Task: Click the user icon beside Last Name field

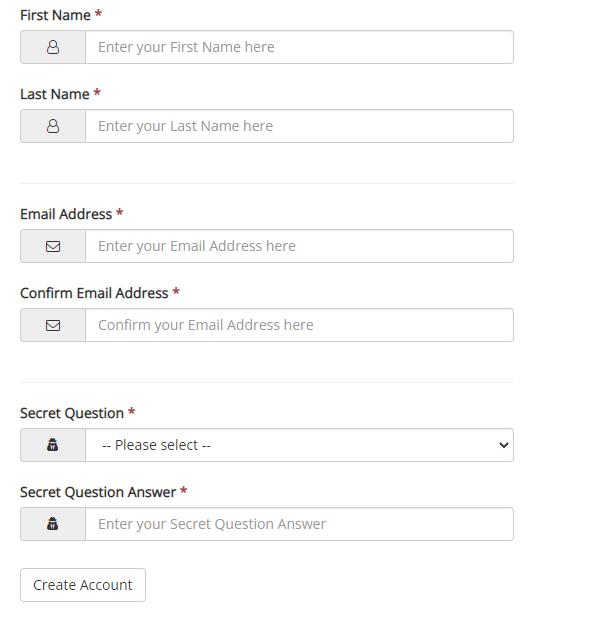Action: point(53,126)
